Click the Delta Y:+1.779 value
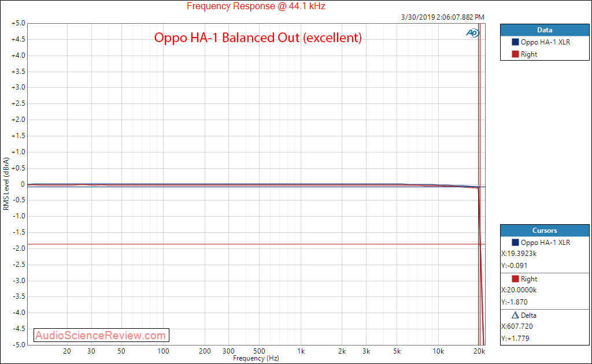The image size is (592, 364). [x=515, y=339]
